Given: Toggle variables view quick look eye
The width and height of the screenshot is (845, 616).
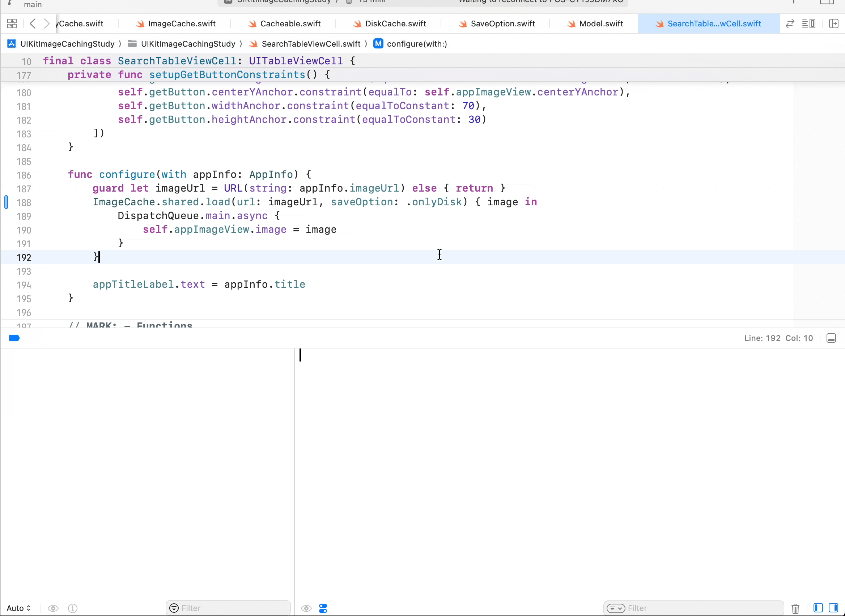Looking at the screenshot, I should tap(53, 608).
